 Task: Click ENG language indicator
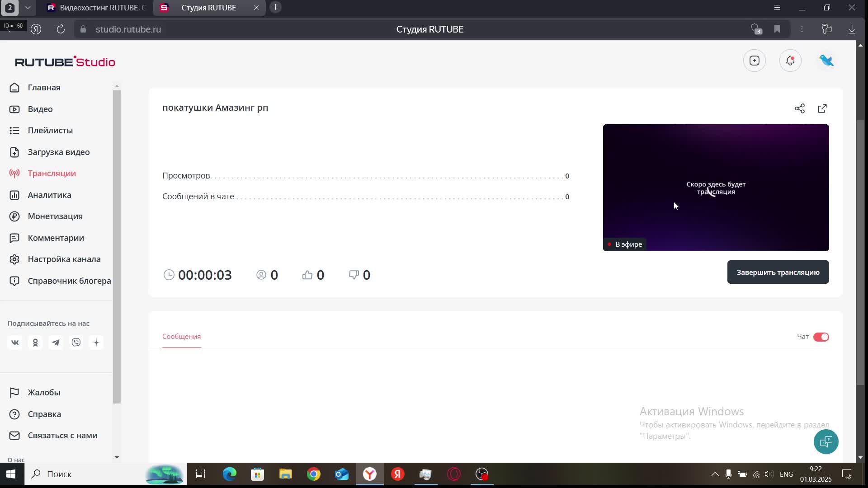tap(786, 474)
